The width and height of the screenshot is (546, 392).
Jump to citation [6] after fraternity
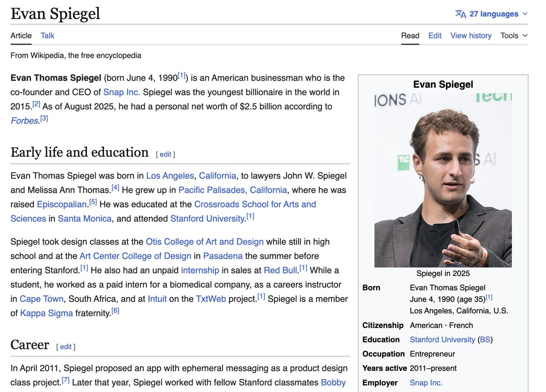tap(115, 311)
